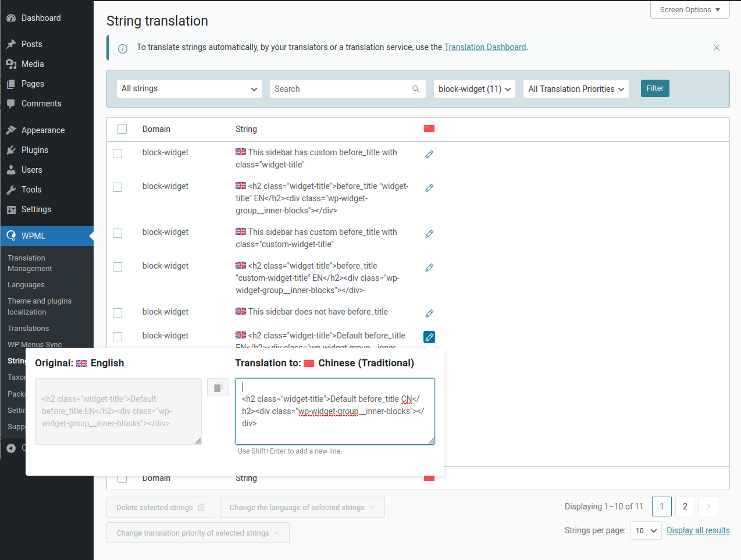The width and height of the screenshot is (741, 560).
Task: Open the WPML sidebar menu icon
Action: (x=11, y=236)
